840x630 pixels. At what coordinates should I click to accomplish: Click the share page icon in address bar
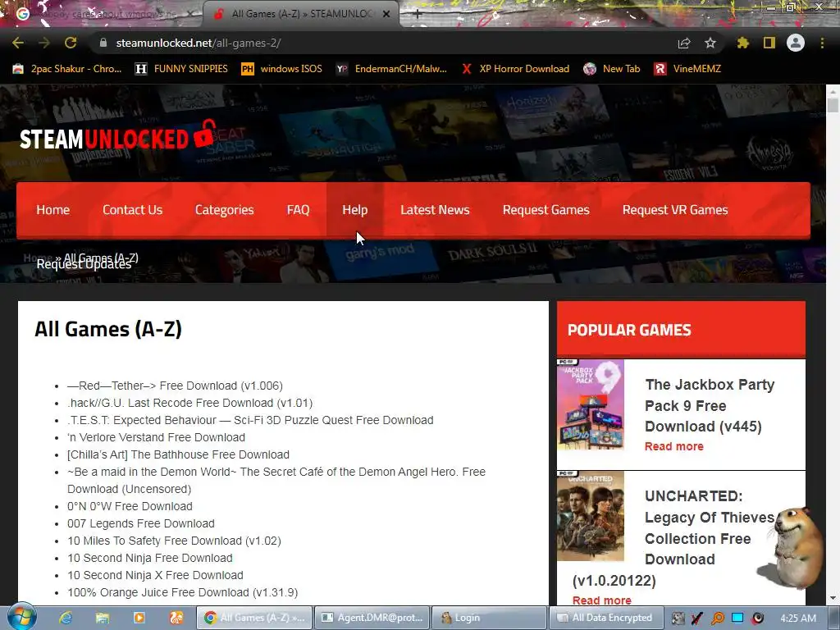pyautogui.click(x=684, y=43)
